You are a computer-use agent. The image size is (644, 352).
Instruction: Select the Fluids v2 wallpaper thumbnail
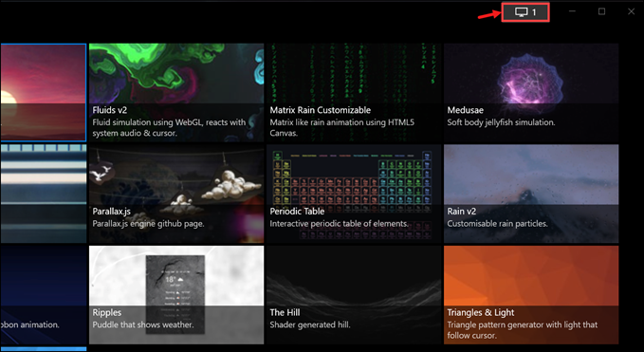tap(176, 93)
